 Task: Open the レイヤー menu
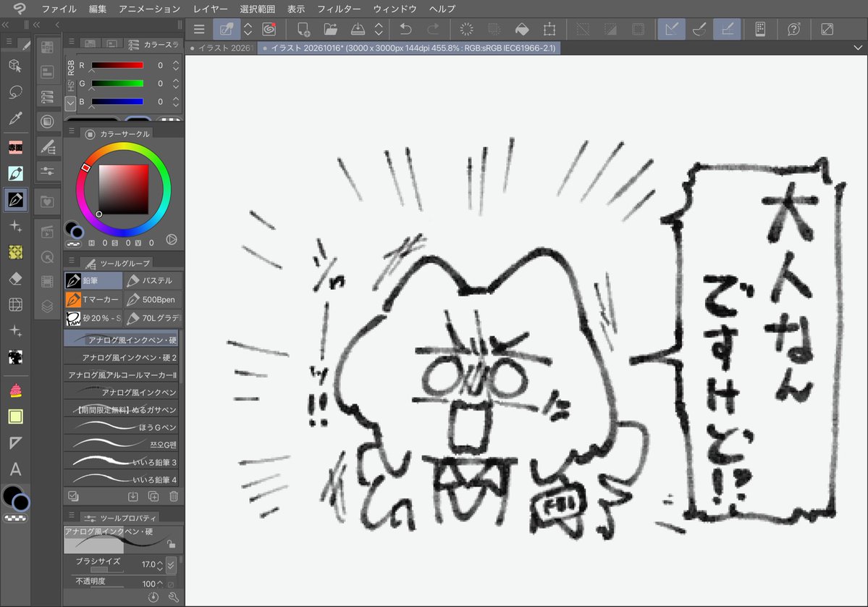click(x=211, y=9)
